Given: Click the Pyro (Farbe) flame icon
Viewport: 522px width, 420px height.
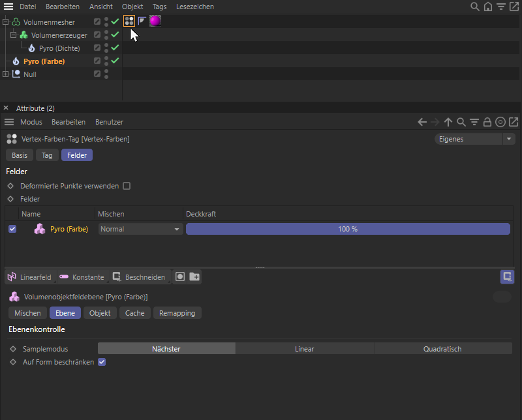Looking at the screenshot, I should tap(16, 61).
